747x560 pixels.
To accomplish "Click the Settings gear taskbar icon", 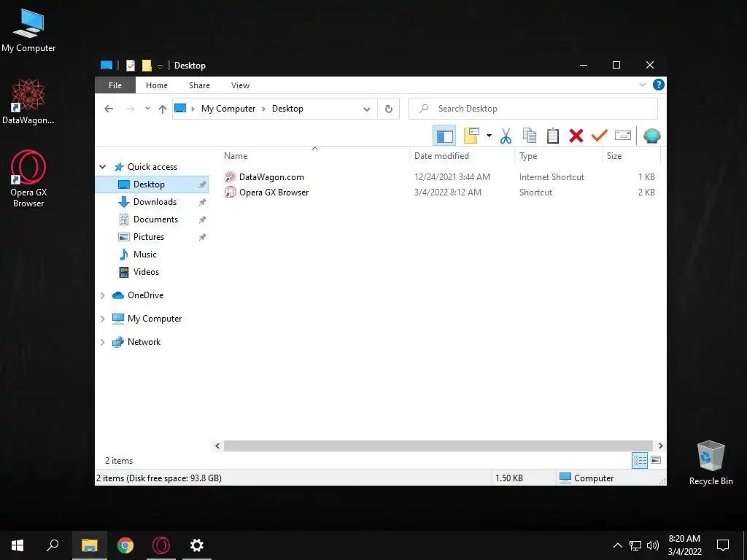I will pyautogui.click(x=197, y=545).
